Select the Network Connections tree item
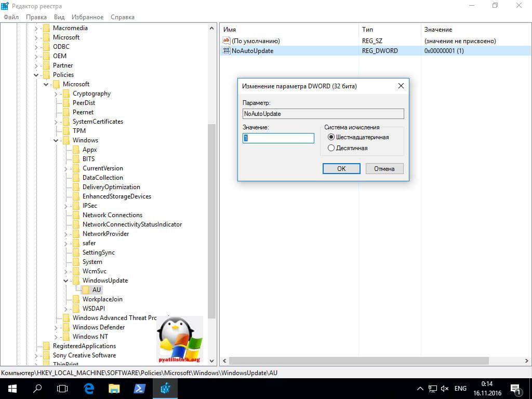The image size is (532, 399). 112,215
